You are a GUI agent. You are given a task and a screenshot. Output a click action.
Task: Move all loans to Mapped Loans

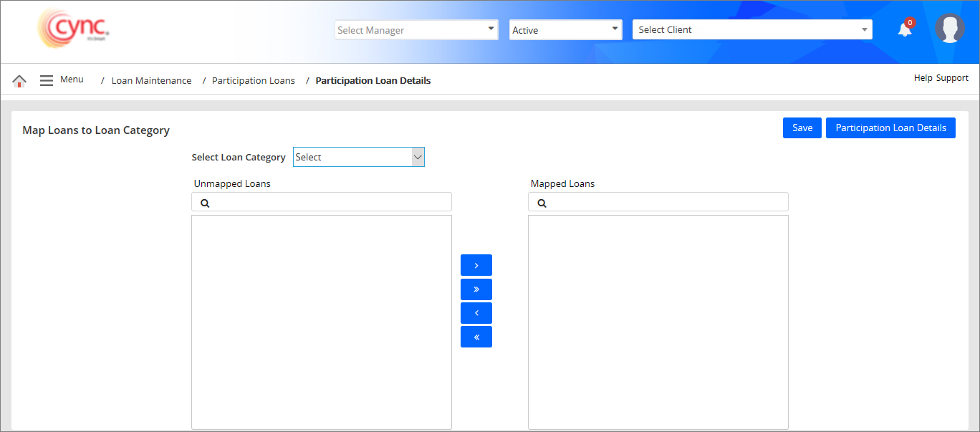pyautogui.click(x=476, y=289)
